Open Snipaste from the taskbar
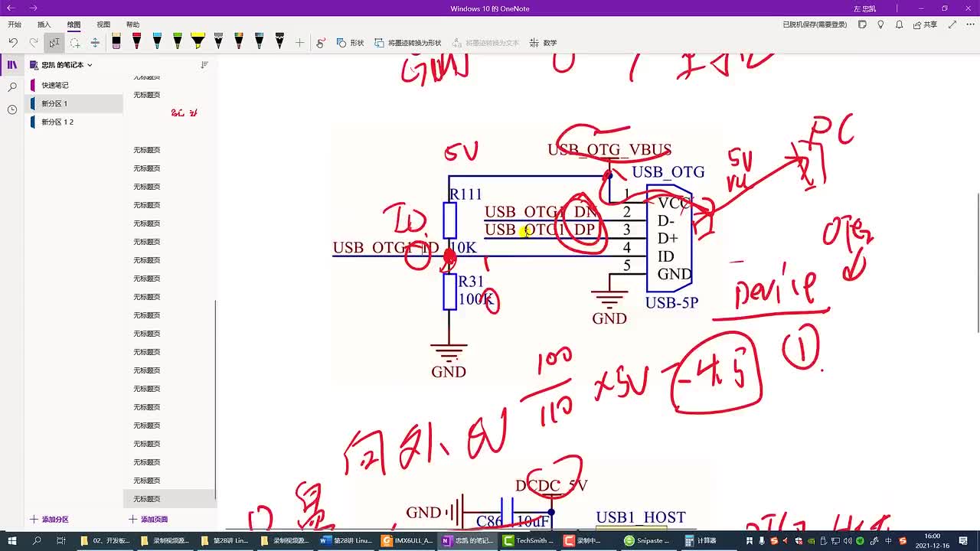Image resolution: width=980 pixels, height=551 pixels. 648,540
